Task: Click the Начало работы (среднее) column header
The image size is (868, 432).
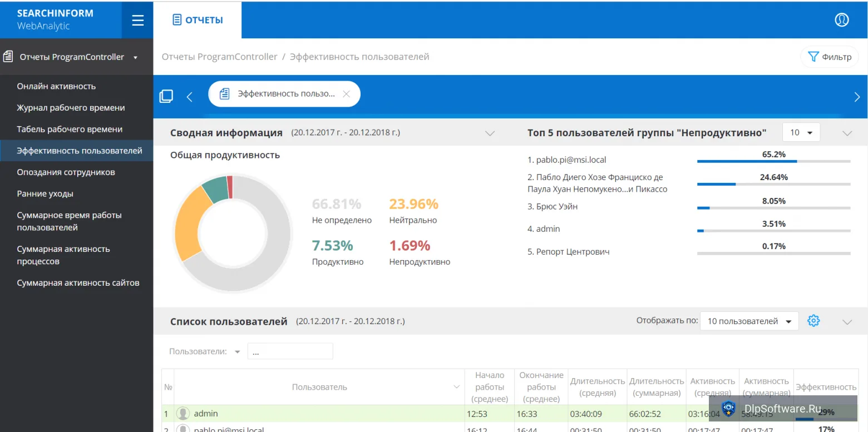Action: coord(490,387)
